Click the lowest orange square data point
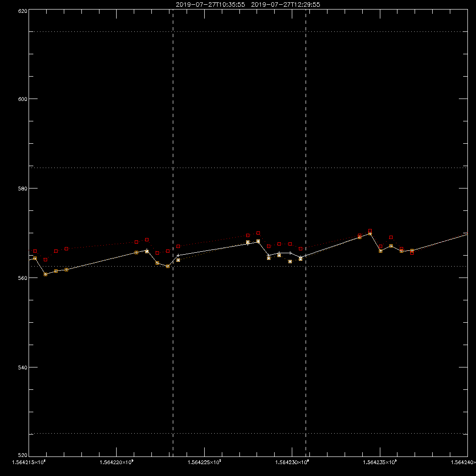Screen dimensions: 476x476 click(46, 274)
